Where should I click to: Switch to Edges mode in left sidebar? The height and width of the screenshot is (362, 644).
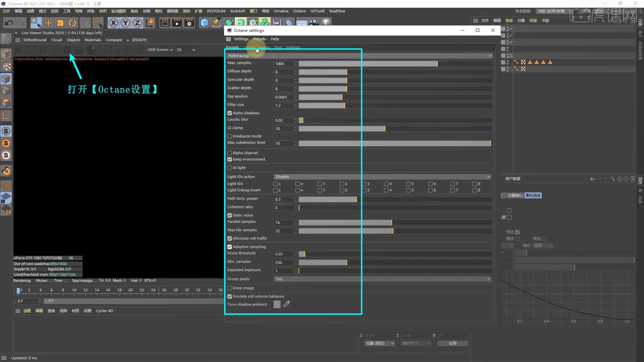[x=6, y=91]
